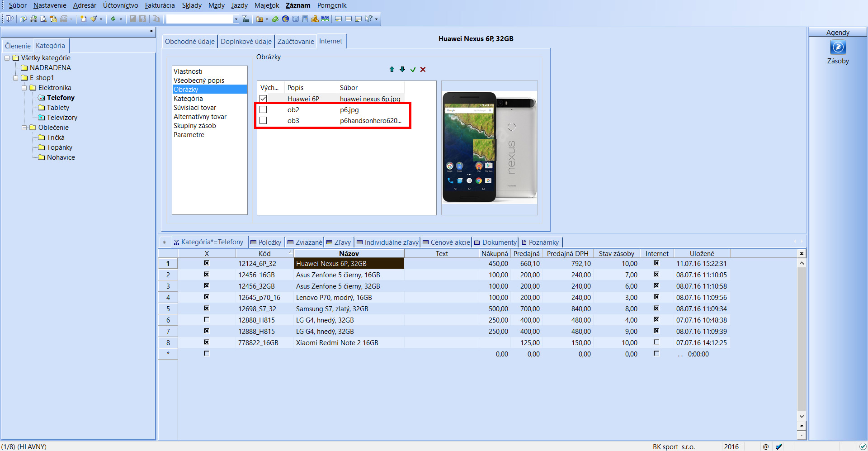
Task: Toggle default checkbox for ob3 image
Action: tap(263, 120)
